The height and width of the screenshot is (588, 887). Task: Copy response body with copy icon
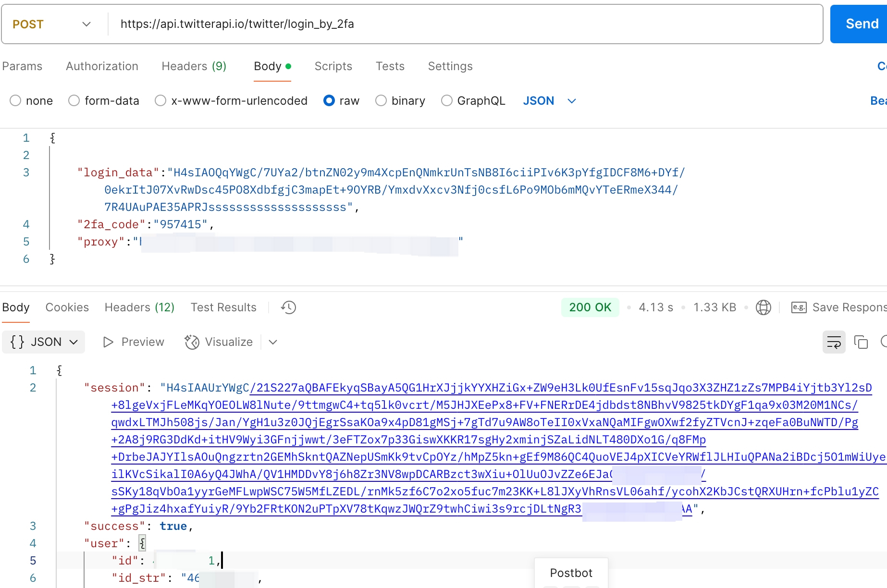[x=861, y=342]
